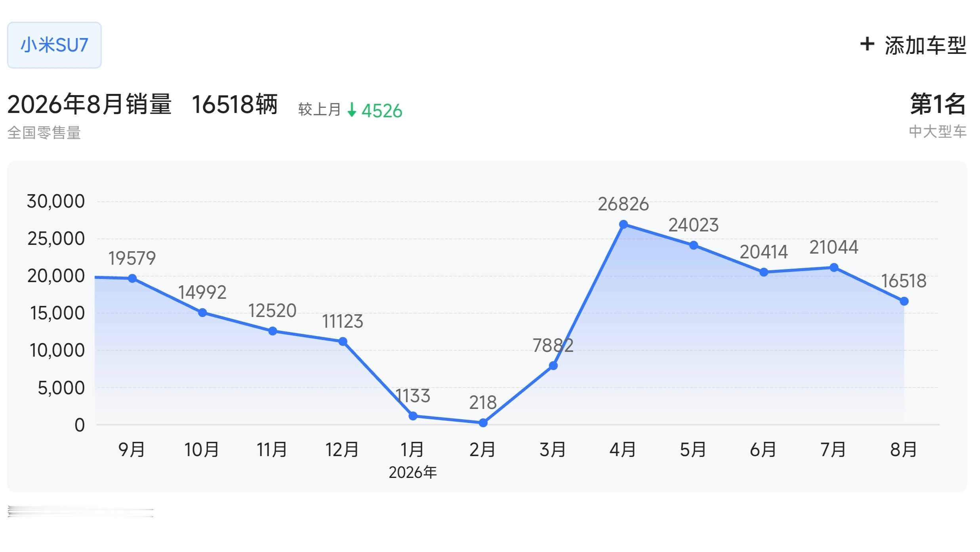The image size is (980, 552).
Task: Click the 11月 data point labeled 12520
Action: [x=273, y=331]
